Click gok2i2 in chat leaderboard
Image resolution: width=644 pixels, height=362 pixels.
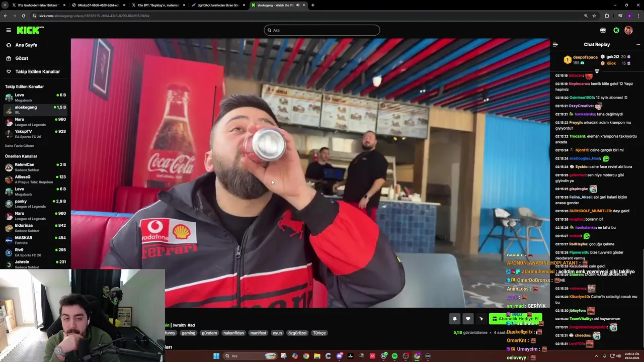tap(612, 57)
